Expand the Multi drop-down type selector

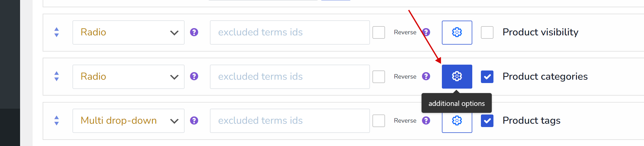click(128, 121)
